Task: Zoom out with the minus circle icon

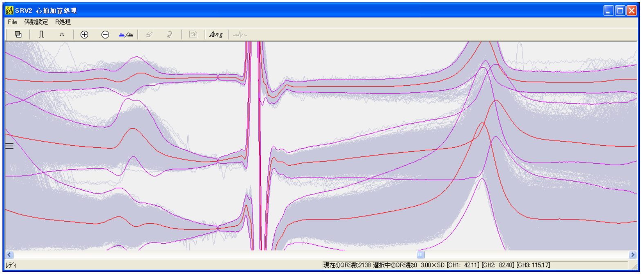Action: coord(105,35)
